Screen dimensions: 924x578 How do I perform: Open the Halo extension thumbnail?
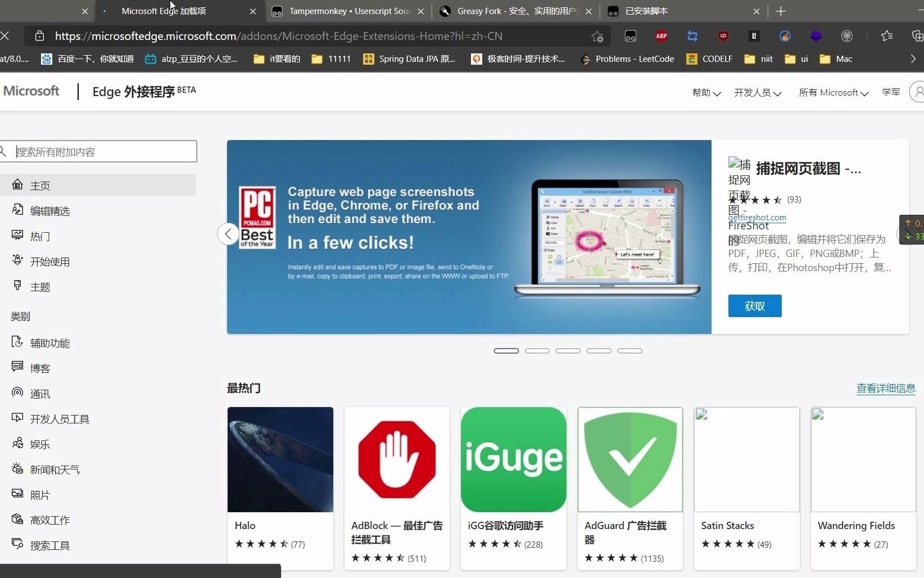click(280, 459)
